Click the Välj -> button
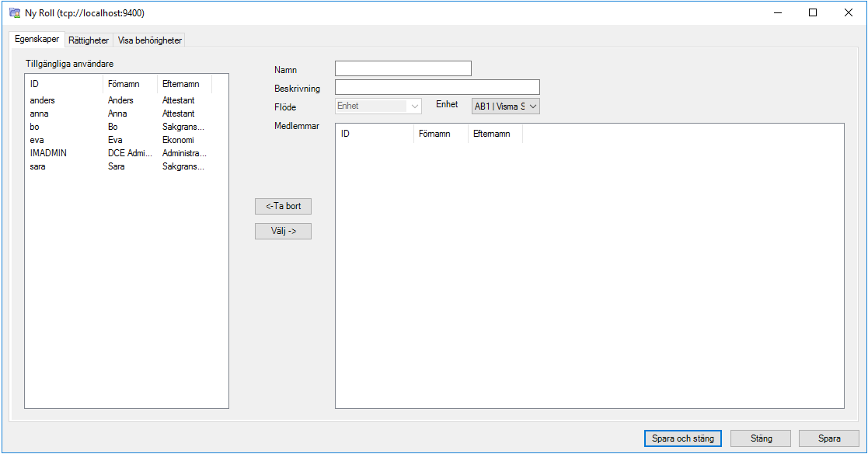Image resolution: width=868 pixels, height=454 pixels. (283, 231)
